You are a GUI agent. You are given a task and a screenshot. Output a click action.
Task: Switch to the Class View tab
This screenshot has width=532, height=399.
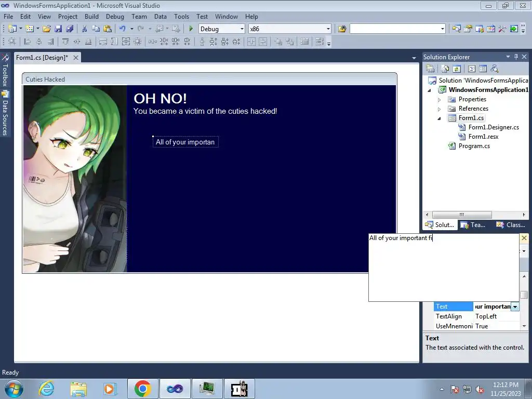(511, 225)
